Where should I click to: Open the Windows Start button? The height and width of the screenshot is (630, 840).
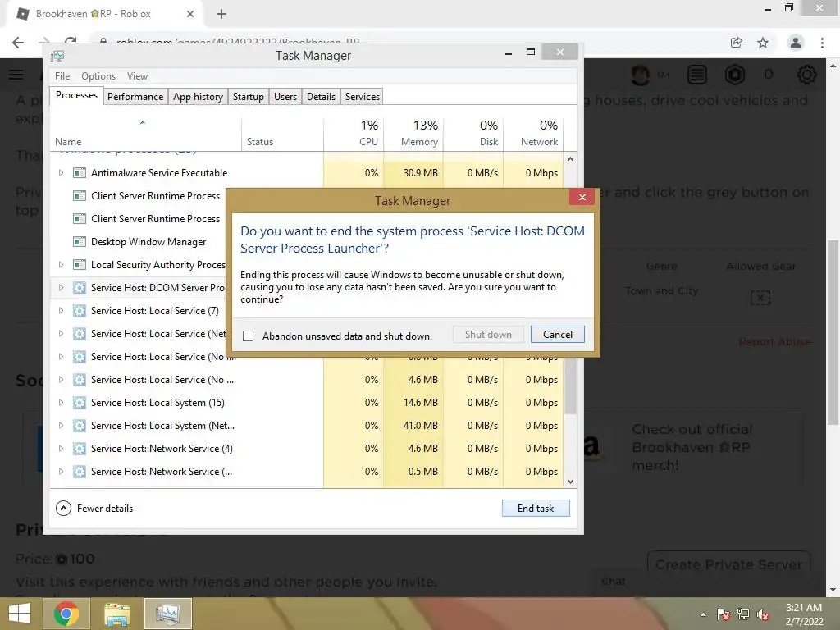(20, 614)
